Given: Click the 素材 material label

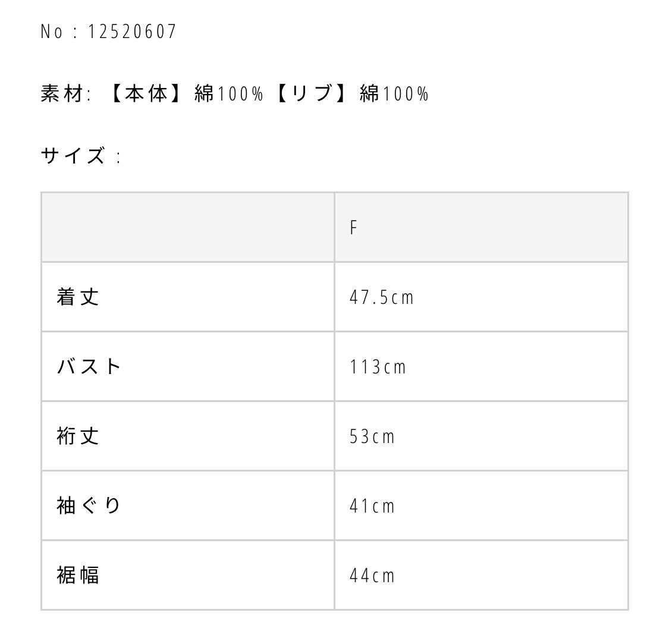Looking at the screenshot, I should click(61, 94).
